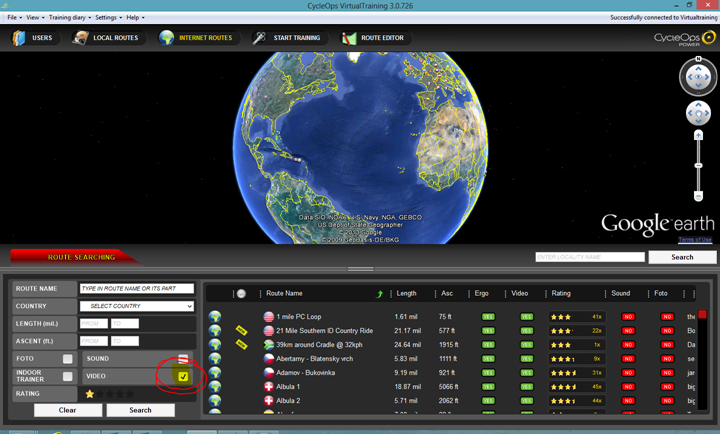This screenshot has height=434, width=720.
Task: Open the View menu
Action: (x=35, y=17)
